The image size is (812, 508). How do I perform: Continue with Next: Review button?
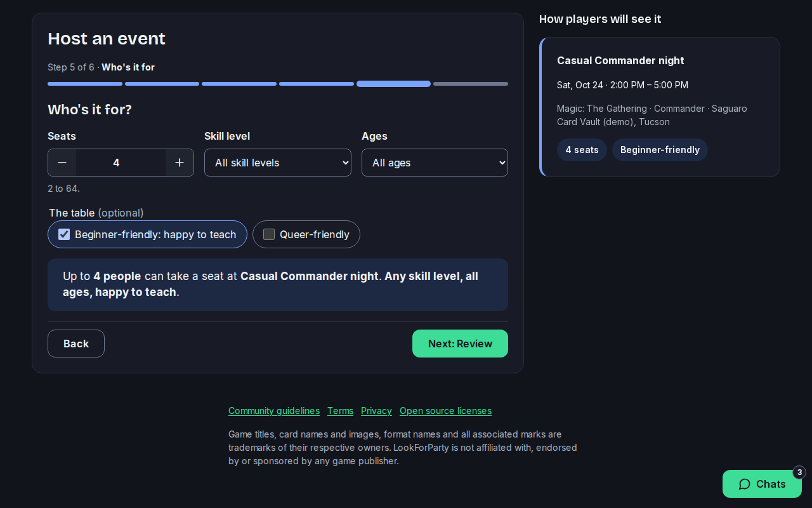tap(460, 344)
